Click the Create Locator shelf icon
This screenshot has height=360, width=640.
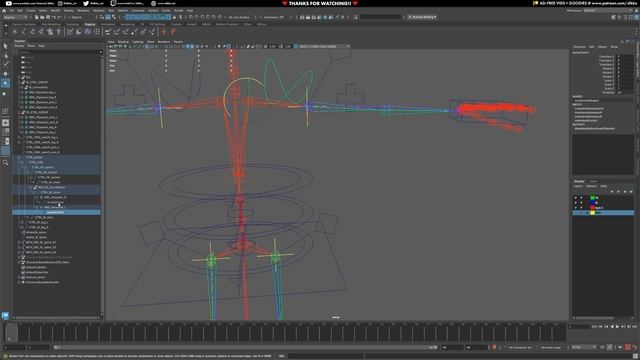pos(15,31)
